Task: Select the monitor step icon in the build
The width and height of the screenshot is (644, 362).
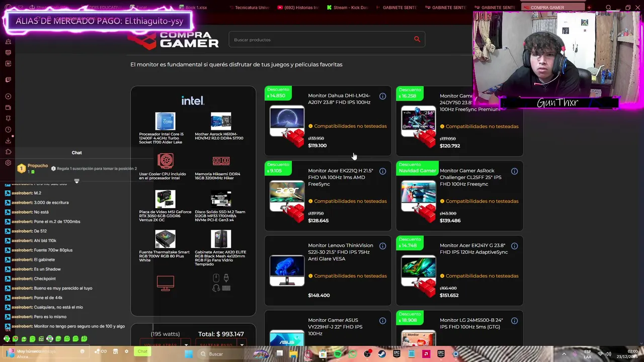Action: pyautogui.click(x=166, y=283)
